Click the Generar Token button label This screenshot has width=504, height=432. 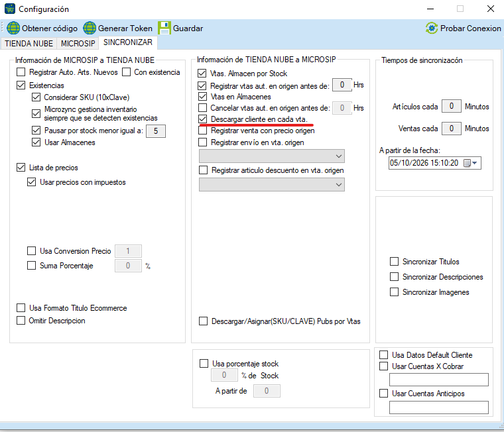(x=125, y=28)
